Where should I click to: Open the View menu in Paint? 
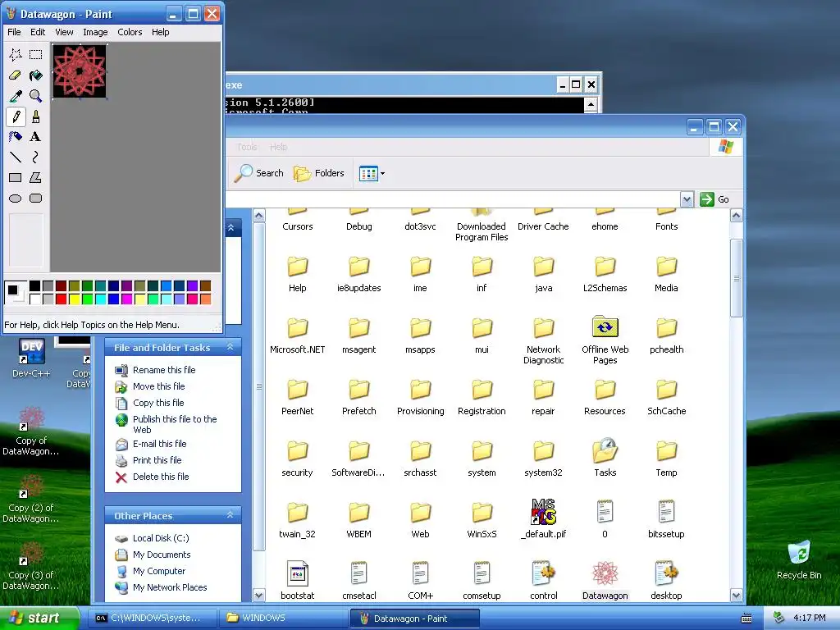tap(64, 32)
